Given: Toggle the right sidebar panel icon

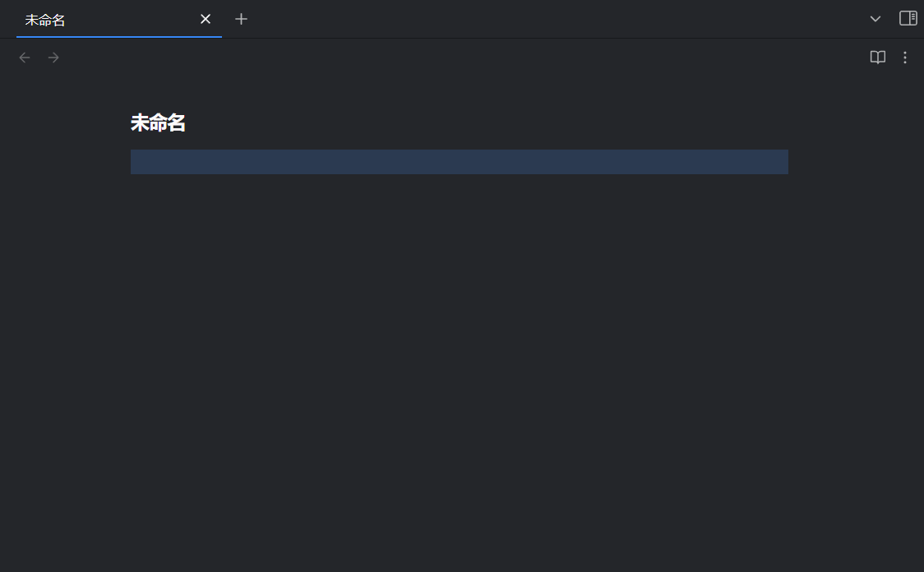Looking at the screenshot, I should click(908, 18).
